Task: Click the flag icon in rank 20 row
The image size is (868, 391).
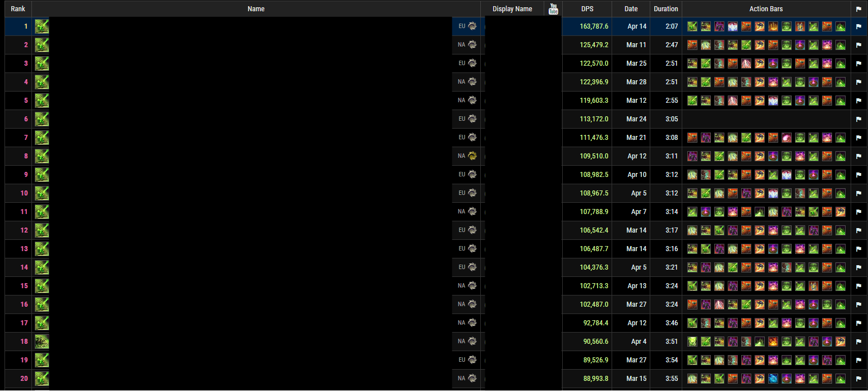Action: [x=858, y=379]
